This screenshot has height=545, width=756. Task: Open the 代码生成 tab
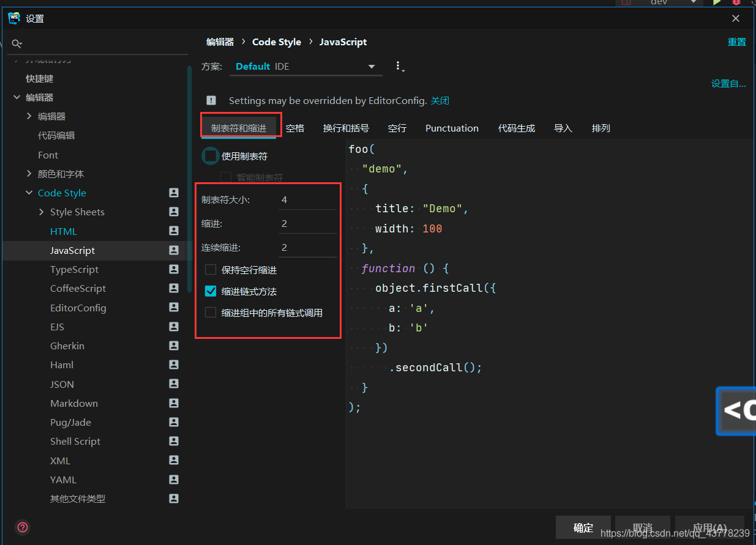(x=517, y=128)
